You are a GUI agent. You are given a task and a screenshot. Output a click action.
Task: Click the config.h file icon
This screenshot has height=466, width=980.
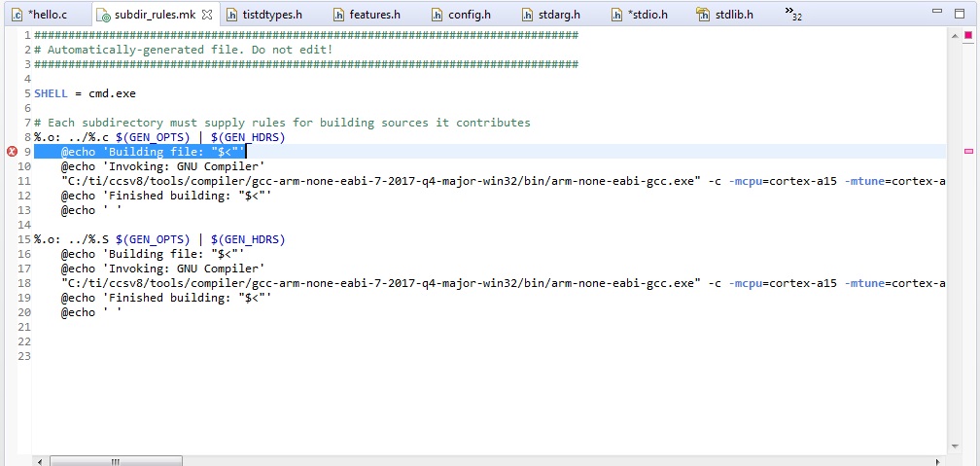pyautogui.click(x=437, y=15)
